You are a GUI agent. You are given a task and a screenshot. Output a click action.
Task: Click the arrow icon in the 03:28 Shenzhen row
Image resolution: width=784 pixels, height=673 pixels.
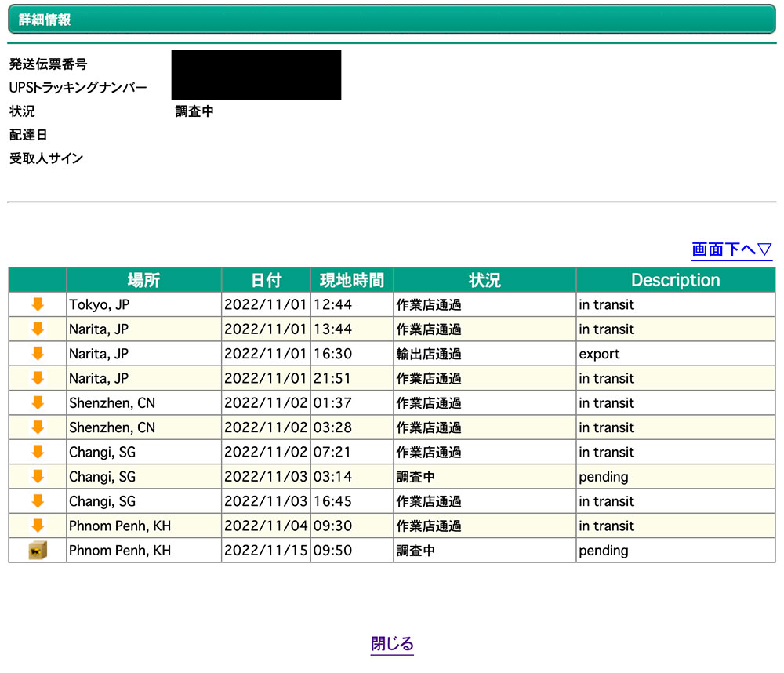coord(38,427)
